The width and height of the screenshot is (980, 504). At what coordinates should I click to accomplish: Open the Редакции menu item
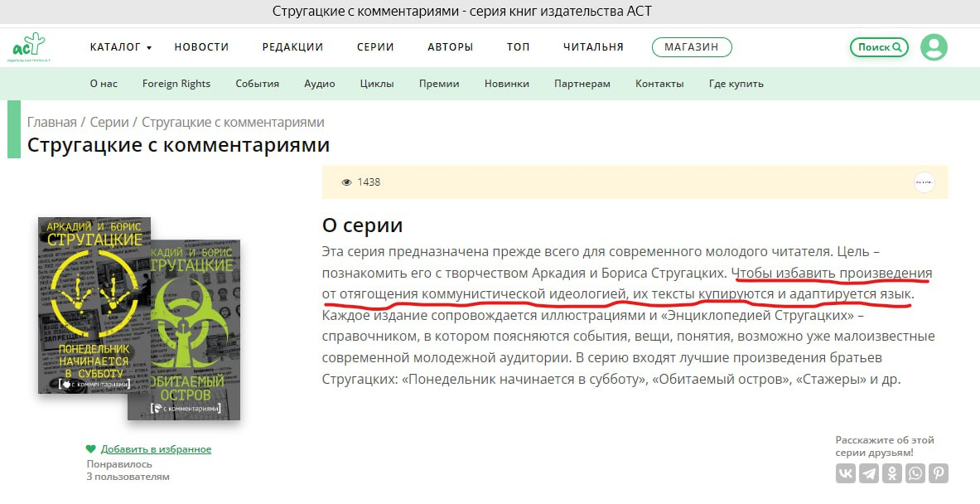coord(292,47)
